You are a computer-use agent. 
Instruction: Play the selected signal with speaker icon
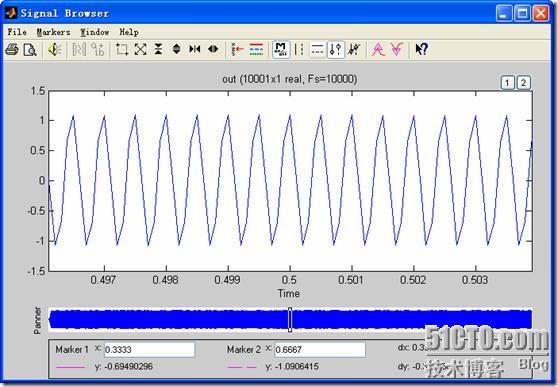(55, 49)
